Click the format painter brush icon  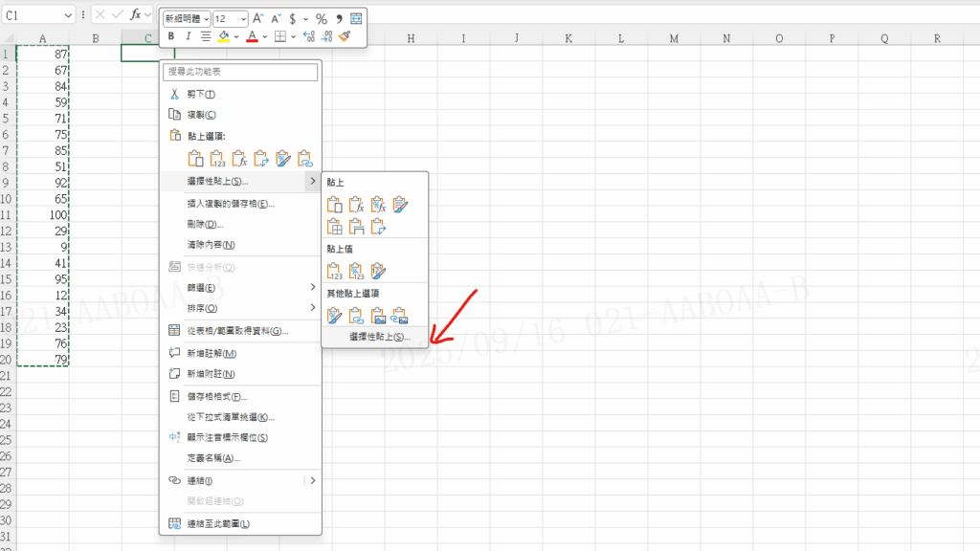[x=345, y=36]
